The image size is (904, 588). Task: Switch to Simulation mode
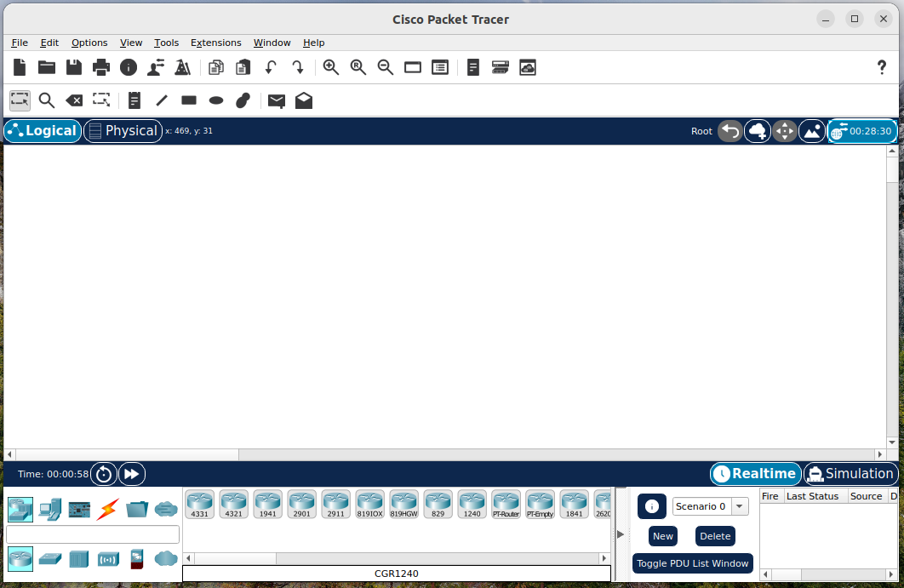pyautogui.click(x=851, y=474)
